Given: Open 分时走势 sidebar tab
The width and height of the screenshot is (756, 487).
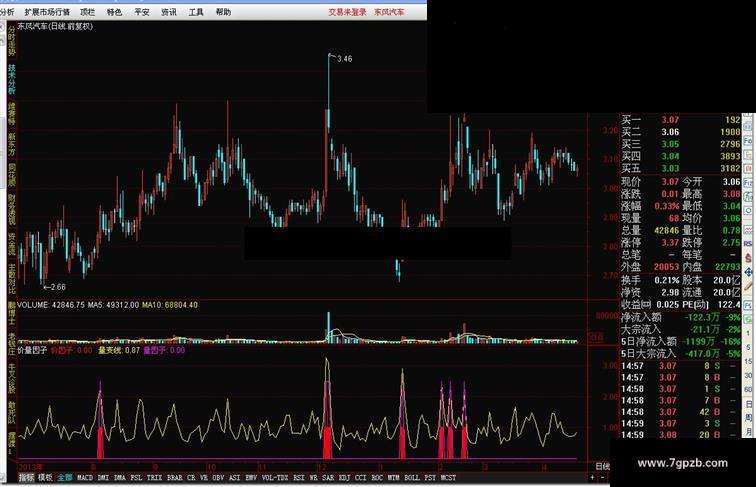Looking at the screenshot, I should 12,40.
